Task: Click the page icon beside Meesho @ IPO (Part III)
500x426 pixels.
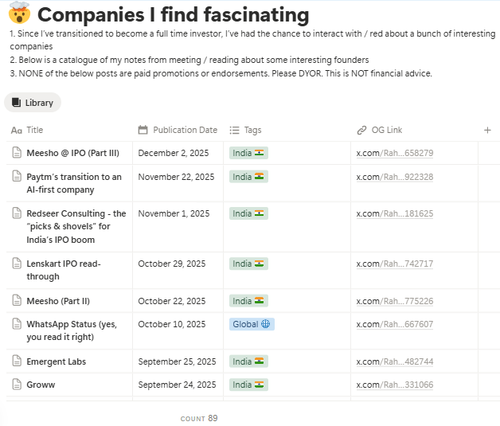Action: pyautogui.click(x=17, y=153)
